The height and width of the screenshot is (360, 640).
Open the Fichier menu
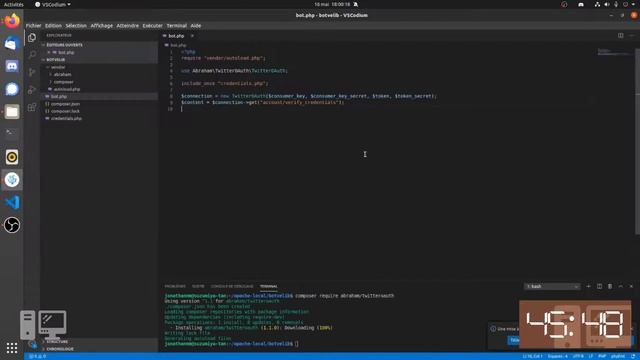[33, 26]
